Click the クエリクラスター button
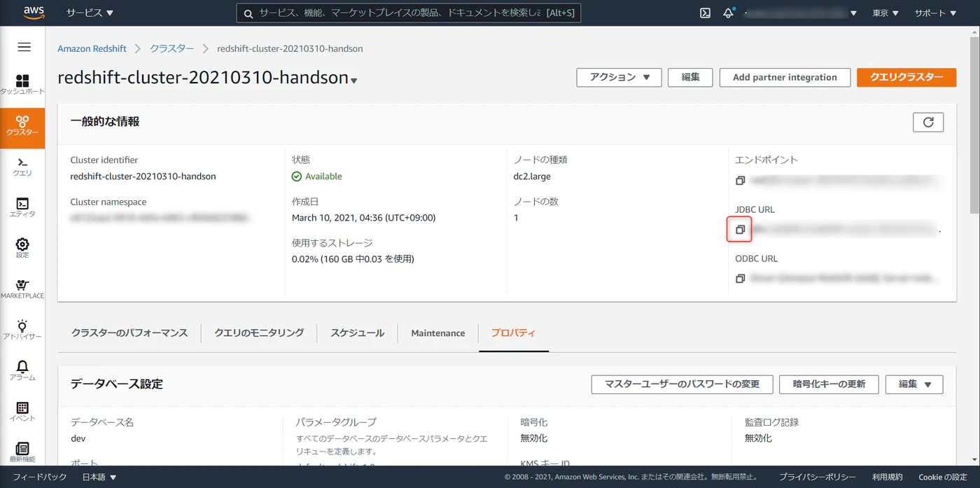This screenshot has height=488, width=980. pyautogui.click(x=906, y=78)
